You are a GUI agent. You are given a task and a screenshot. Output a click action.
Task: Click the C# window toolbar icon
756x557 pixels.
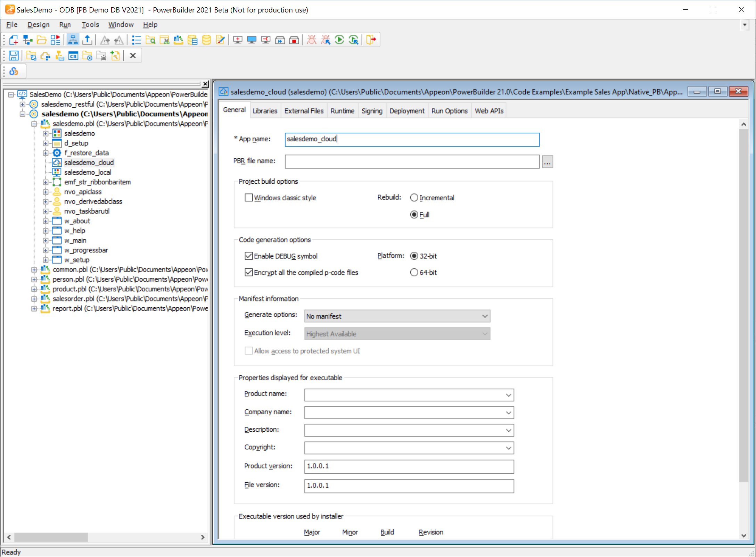(73, 56)
